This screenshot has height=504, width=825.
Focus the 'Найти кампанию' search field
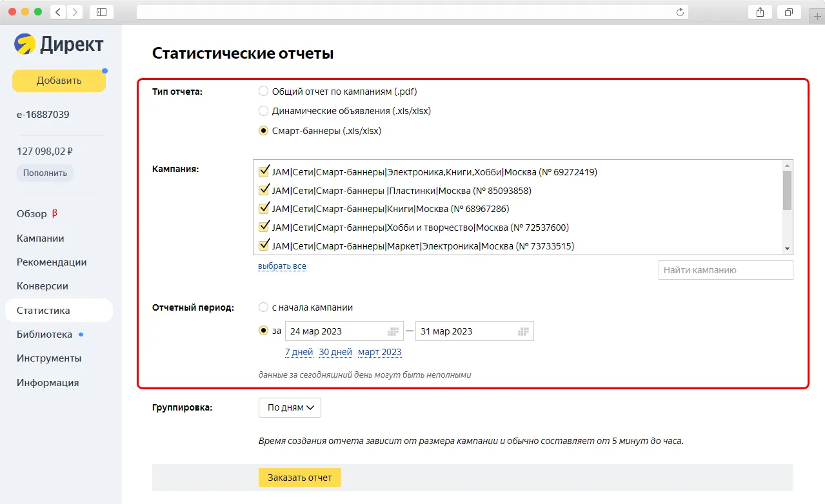click(x=726, y=271)
